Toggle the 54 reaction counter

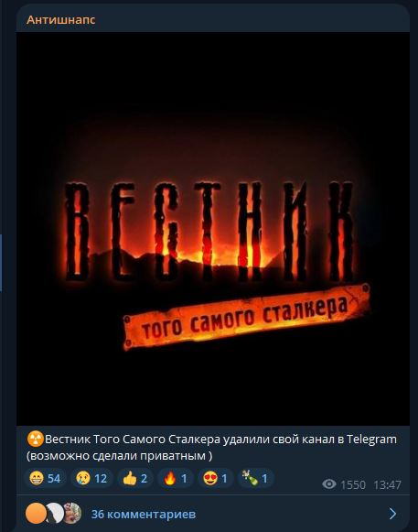pyautogui.click(x=54, y=478)
